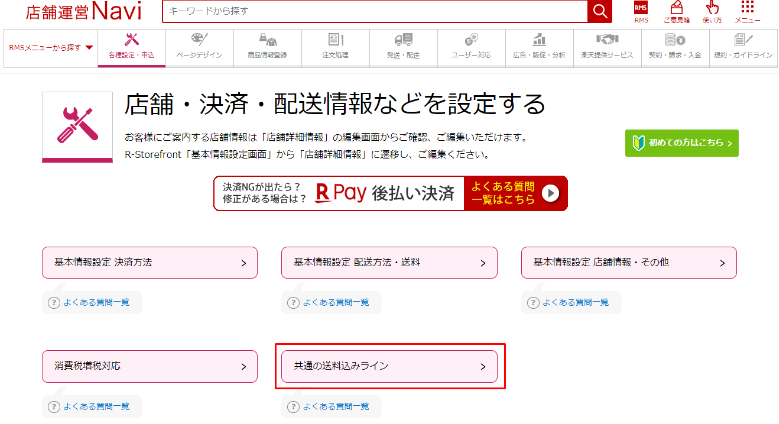Open 基本情報設定 店舗情報・その他
The height and width of the screenshot is (424, 779).
pos(629,262)
